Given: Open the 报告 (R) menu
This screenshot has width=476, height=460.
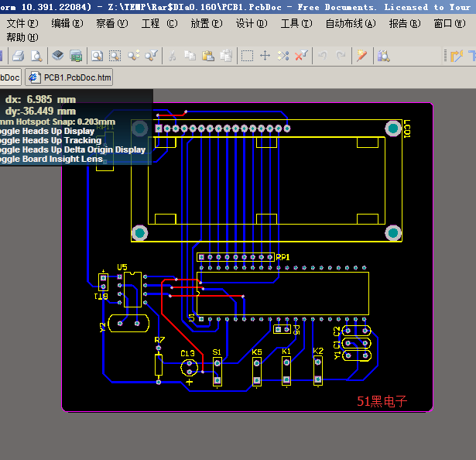Looking at the screenshot, I should coord(405,23).
